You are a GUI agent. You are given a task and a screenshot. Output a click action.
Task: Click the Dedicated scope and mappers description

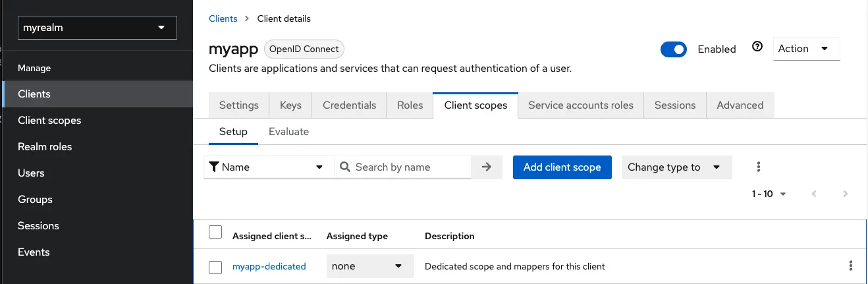pos(515,267)
